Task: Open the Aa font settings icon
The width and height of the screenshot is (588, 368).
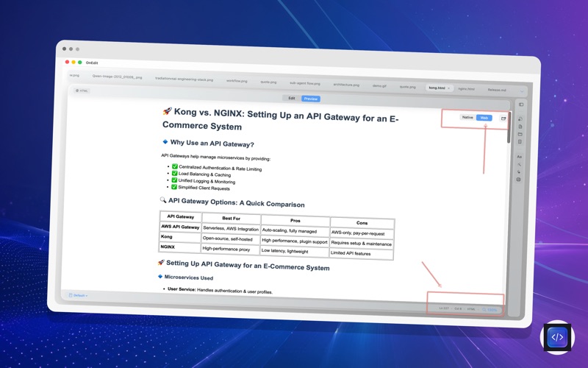Action: (x=520, y=157)
